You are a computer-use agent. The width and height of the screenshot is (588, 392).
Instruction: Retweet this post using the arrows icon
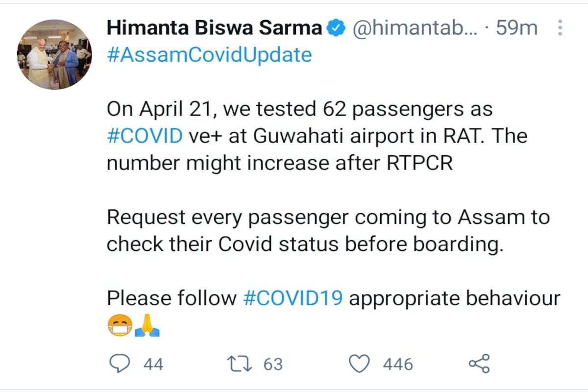point(239,364)
